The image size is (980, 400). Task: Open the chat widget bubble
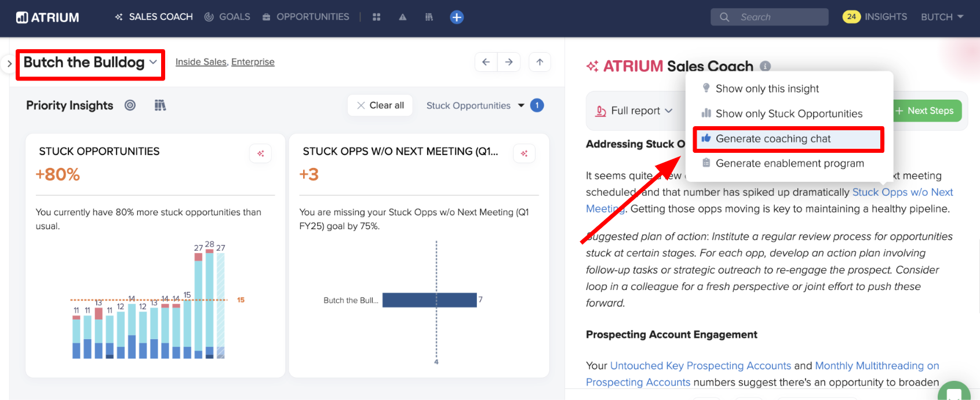coord(954,393)
